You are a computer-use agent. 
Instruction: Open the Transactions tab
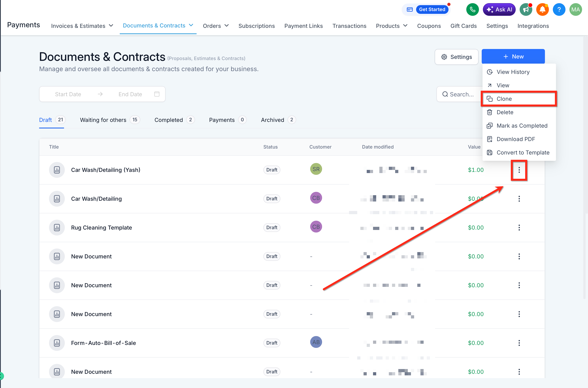click(x=349, y=26)
